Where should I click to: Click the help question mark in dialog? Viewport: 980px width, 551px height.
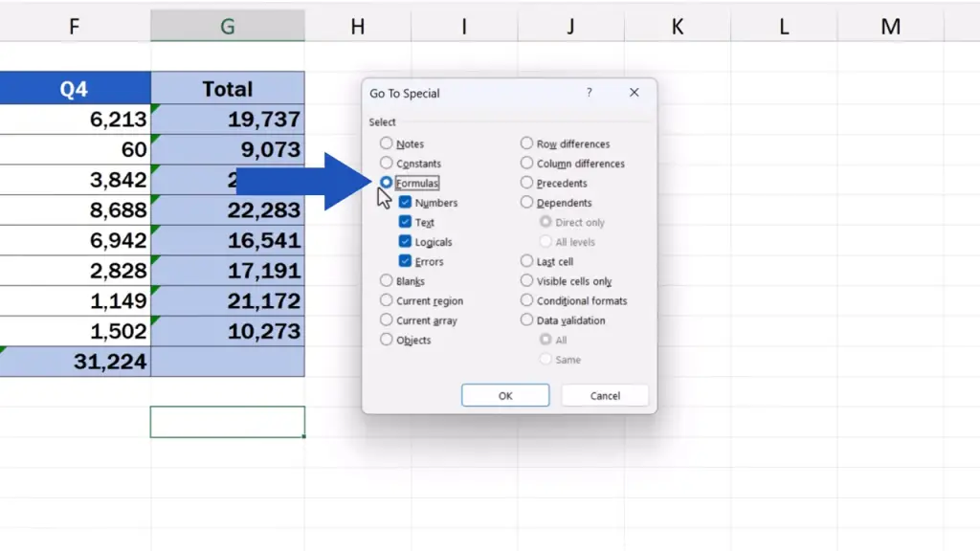pyautogui.click(x=589, y=93)
